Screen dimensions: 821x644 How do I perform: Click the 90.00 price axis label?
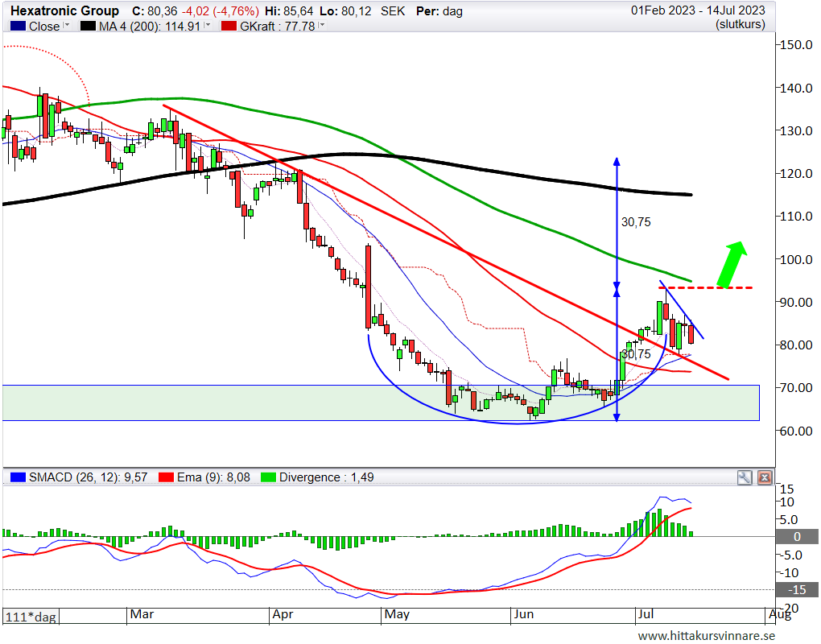tap(796, 303)
